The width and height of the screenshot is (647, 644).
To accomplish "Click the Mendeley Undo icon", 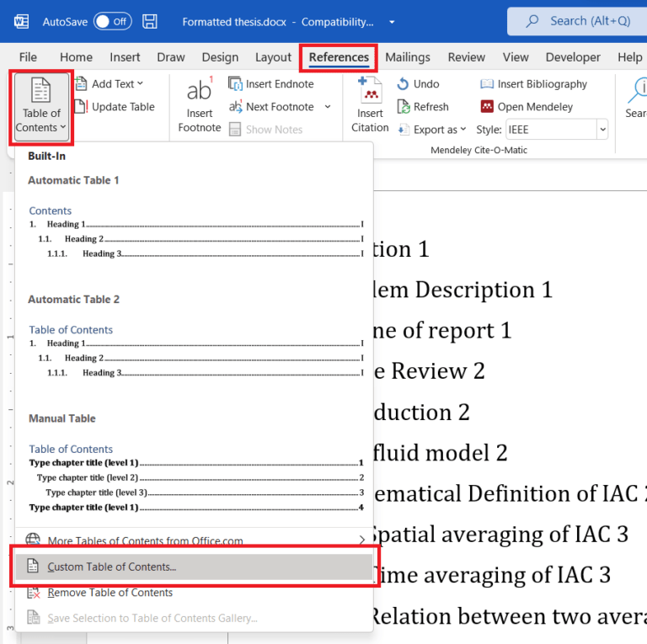I will coord(404,84).
